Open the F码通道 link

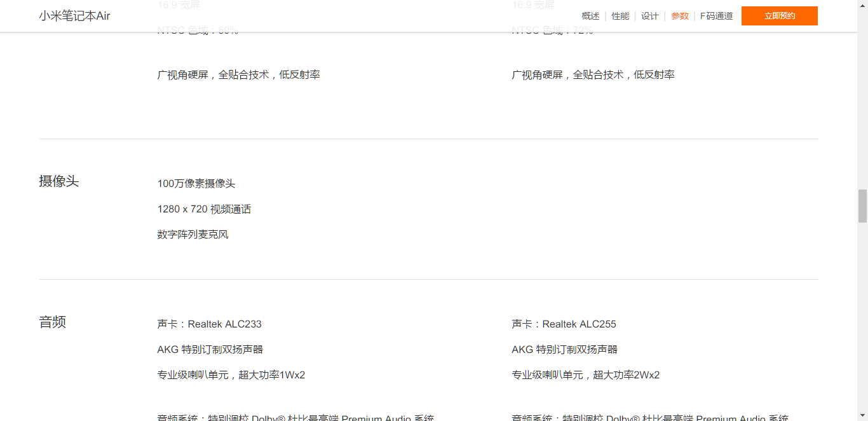(716, 16)
